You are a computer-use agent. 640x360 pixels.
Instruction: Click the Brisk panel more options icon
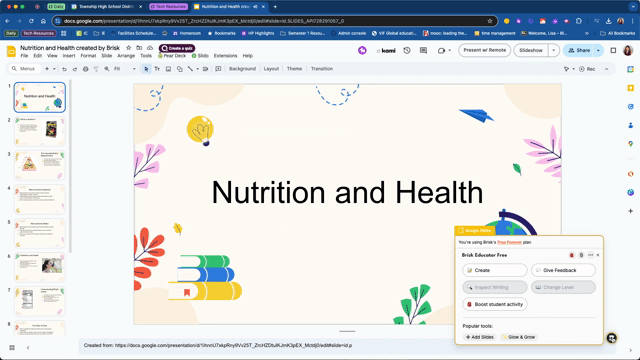pyautogui.click(x=590, y=255)
